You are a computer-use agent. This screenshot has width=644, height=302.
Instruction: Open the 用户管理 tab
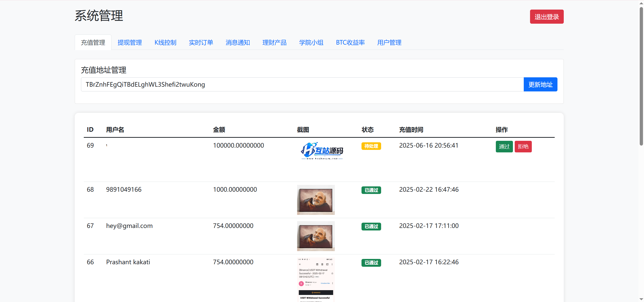[x=389, y=43]
